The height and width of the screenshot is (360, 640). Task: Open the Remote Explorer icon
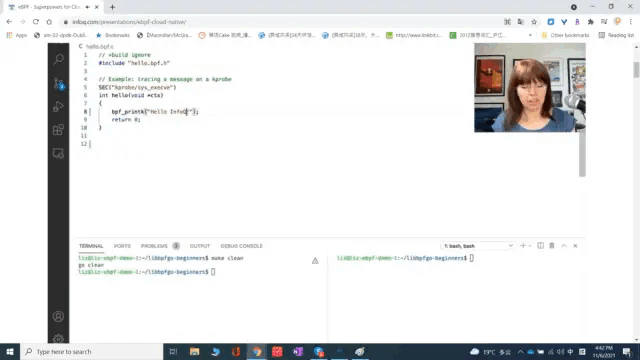pyautogui.click(x=58, y=153)
